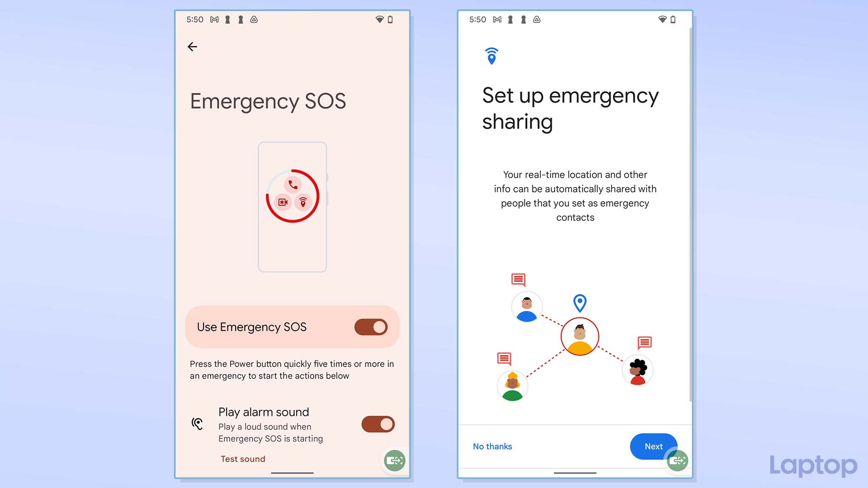Click the No thanks link on sharing screen
Screen dimensions: 868x488
coord(491,446)
